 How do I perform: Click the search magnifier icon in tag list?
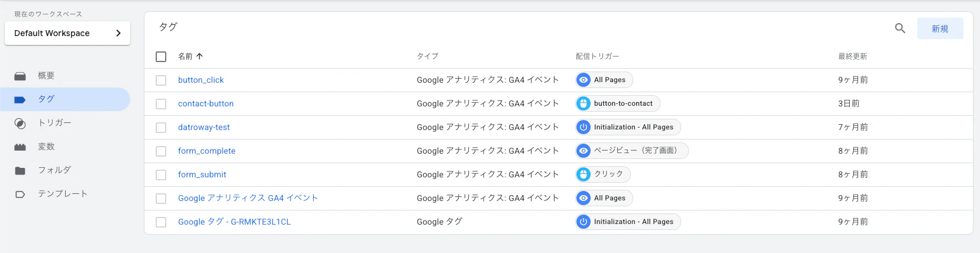(x=900, y=28)
